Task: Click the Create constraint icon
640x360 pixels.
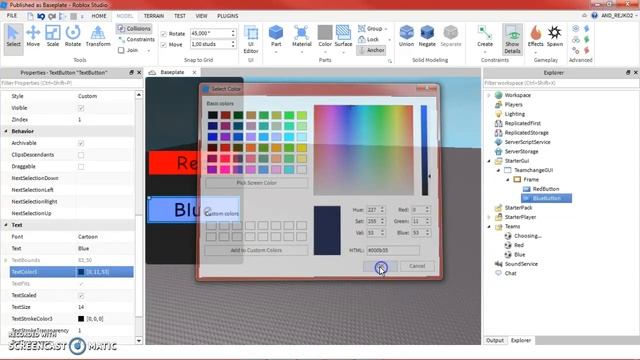Action: [485, 38]
